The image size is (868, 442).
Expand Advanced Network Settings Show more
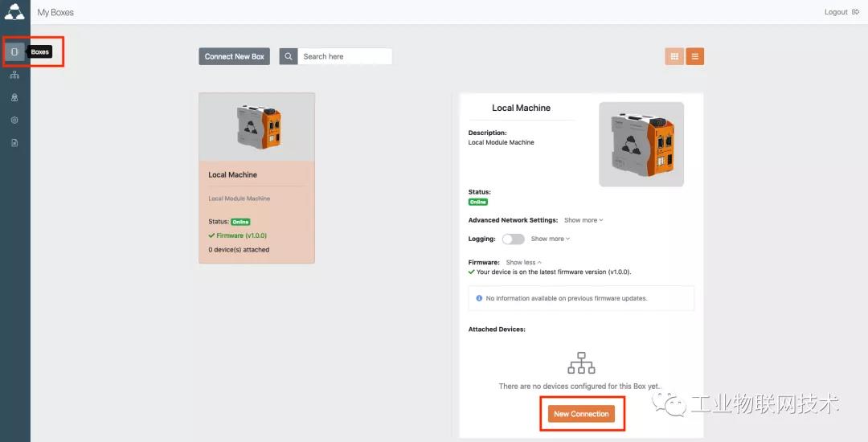point(583,220)
